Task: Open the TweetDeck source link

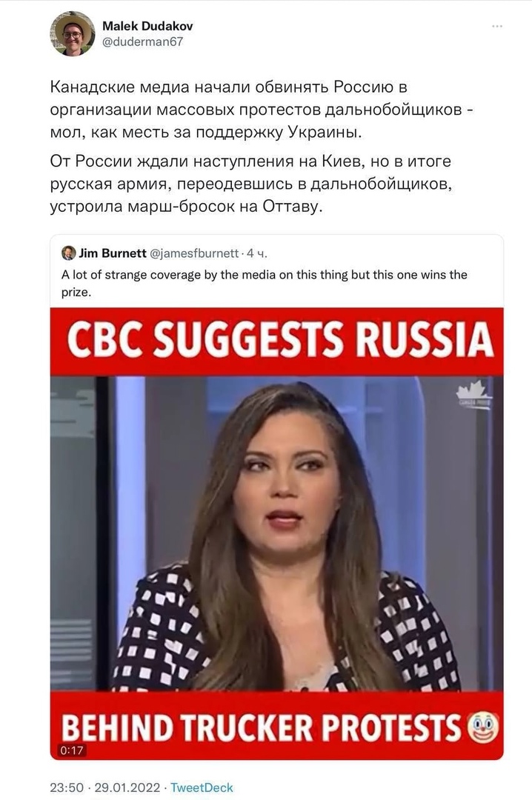Action: 202,787
